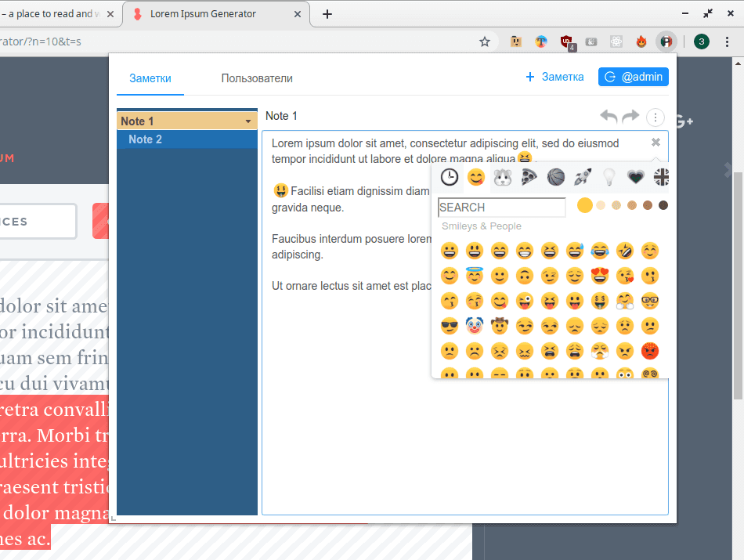Open the Travel rocket emoji category
Image resolution: width=744 pixels, height=560 pixels.
[x=582, y=177]
